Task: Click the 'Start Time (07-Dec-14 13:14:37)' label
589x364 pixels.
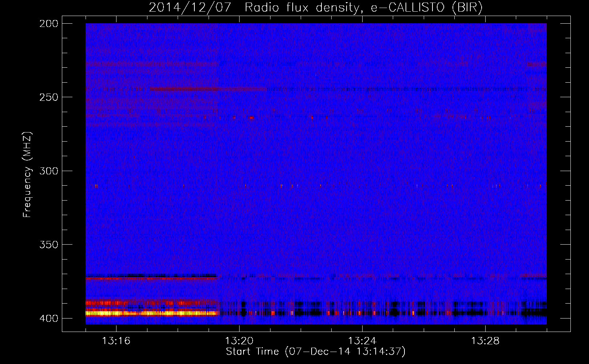Action: tap(316, 352)
